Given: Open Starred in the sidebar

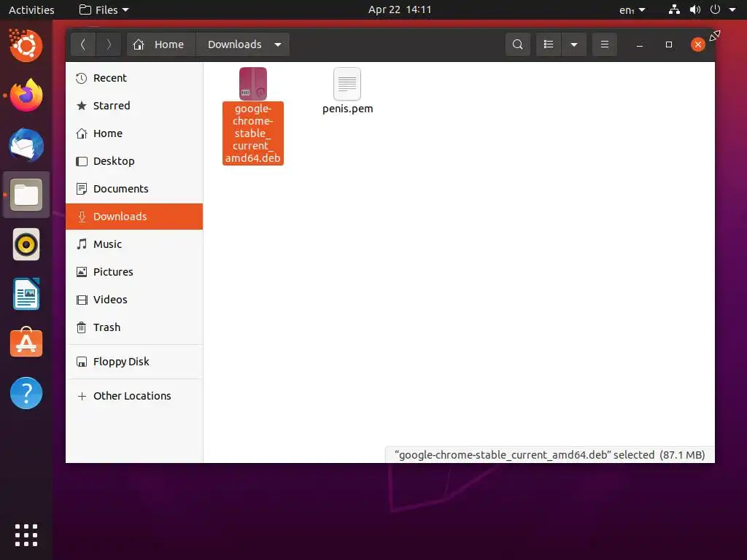Looking at the screenshot, I should pos(134,106).
